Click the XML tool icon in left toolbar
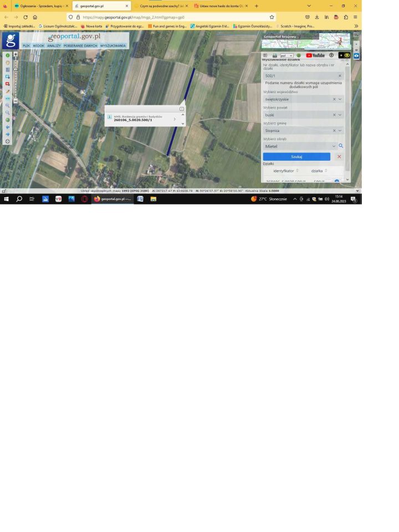This screenshot has width=399, height=532. (x=7, y=99)
